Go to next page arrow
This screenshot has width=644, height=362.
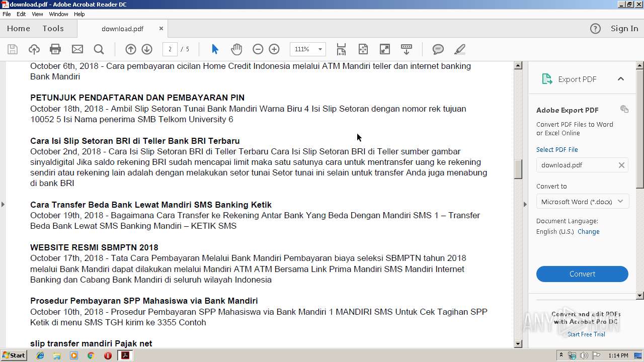click(x=147, y=49)
